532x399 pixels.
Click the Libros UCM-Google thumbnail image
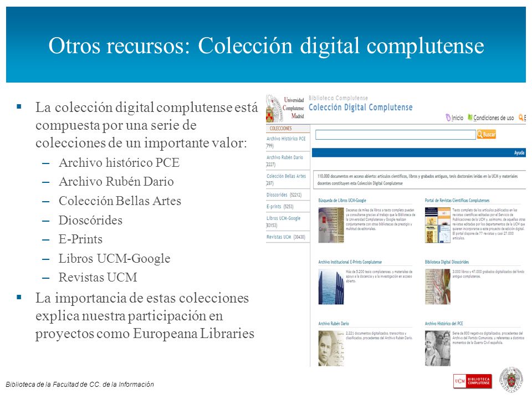(x=331, y=226)
